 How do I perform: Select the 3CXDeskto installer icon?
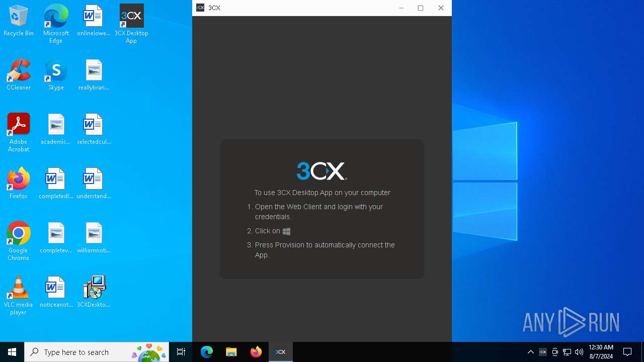(94, 292)
